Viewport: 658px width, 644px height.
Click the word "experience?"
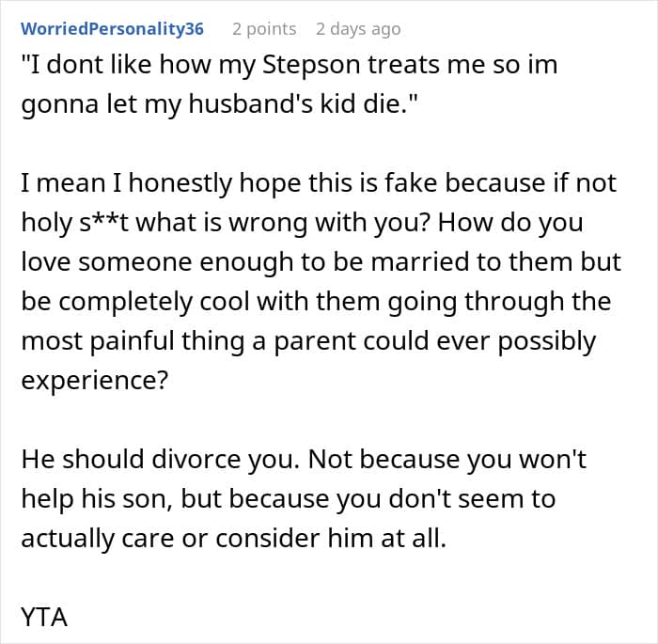pyautogui.click(x=94, y=381)
